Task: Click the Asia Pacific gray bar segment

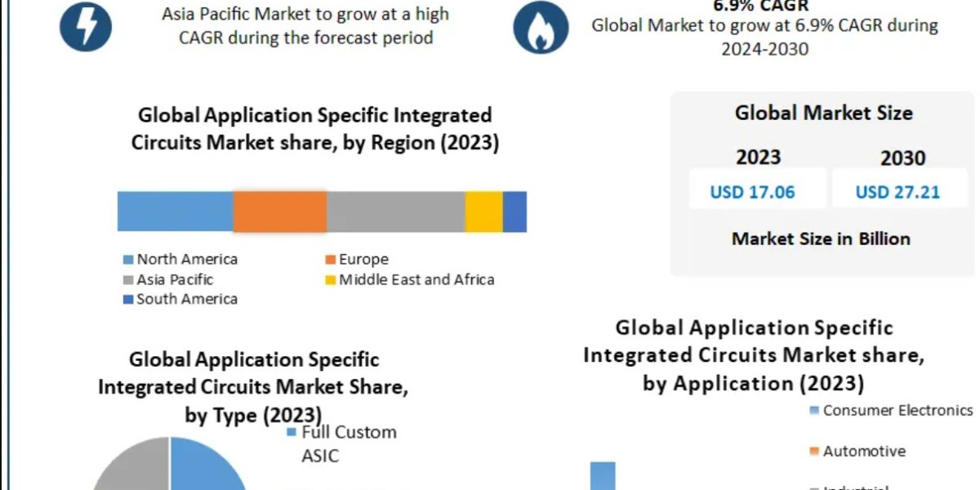Action: [396, 212]
